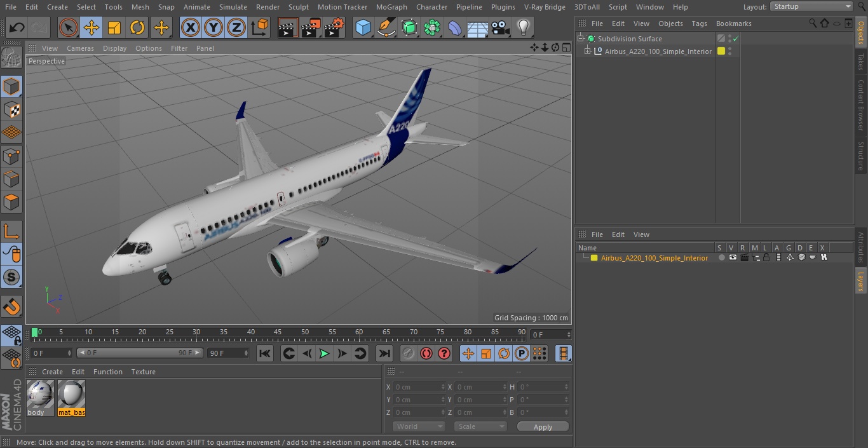Open viewport Cameras menu
The width and height of the screenshot is (868, 448).
pyautogui.click(x=80, y=48)
